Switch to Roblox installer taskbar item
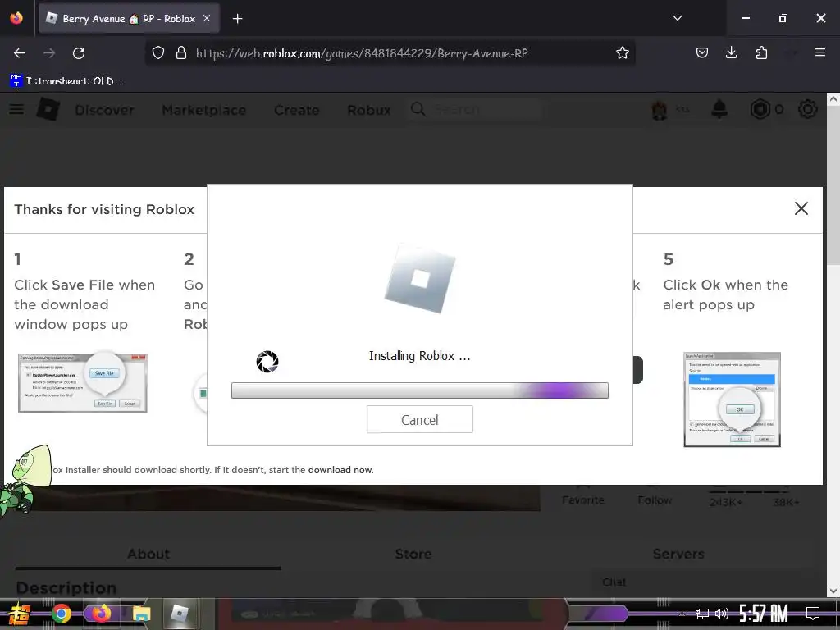 (x=180, y=614)
